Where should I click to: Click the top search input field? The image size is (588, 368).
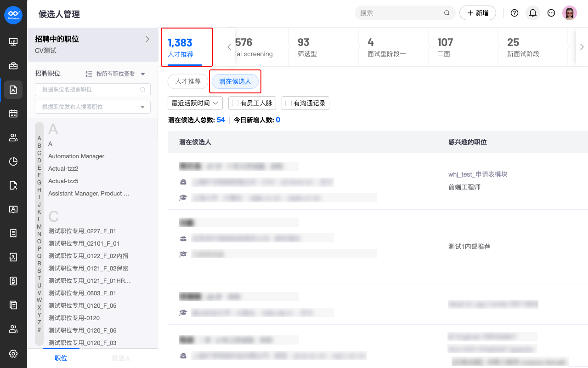point(405,13)
